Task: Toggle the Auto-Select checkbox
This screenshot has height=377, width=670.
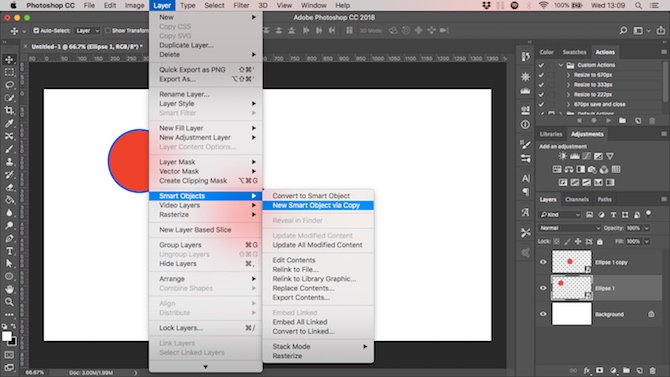Action: tap(36, 31)
